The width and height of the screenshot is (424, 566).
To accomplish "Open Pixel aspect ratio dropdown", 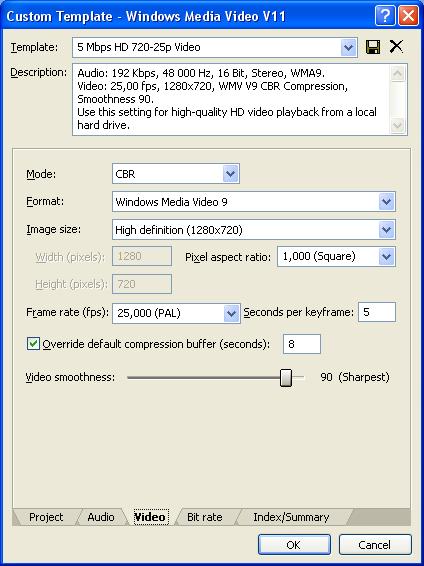I will pyautogui.click(x=386, y=257).
